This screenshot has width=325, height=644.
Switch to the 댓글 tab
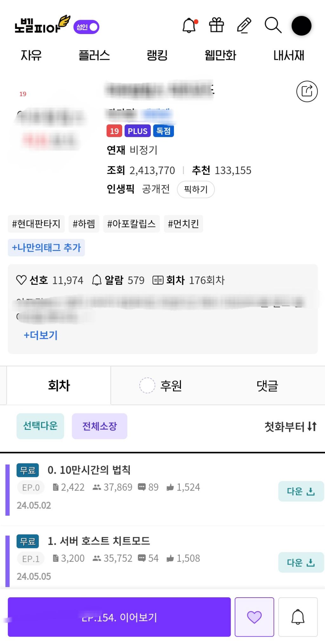click(267, 386)
